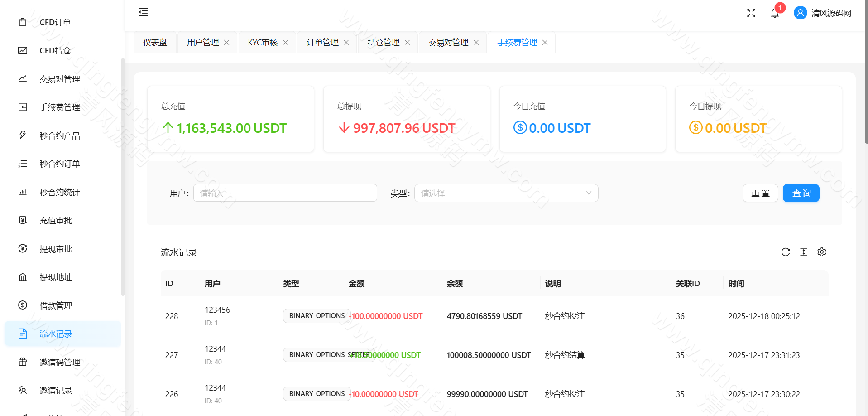Close the 订单管理 tab
Screen dimensions: 868x416
(346, 42)
